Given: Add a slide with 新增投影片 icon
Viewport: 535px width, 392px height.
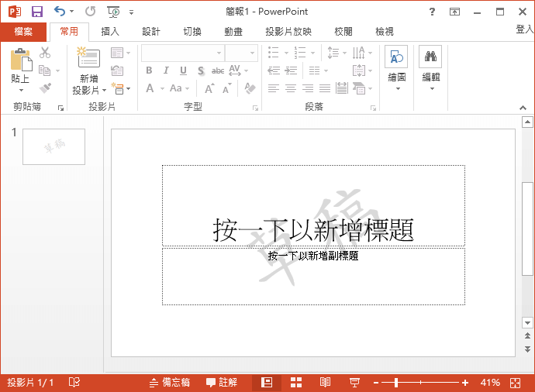Looking at the screenshot, I should pyautogui.click(x=88, y=58).
